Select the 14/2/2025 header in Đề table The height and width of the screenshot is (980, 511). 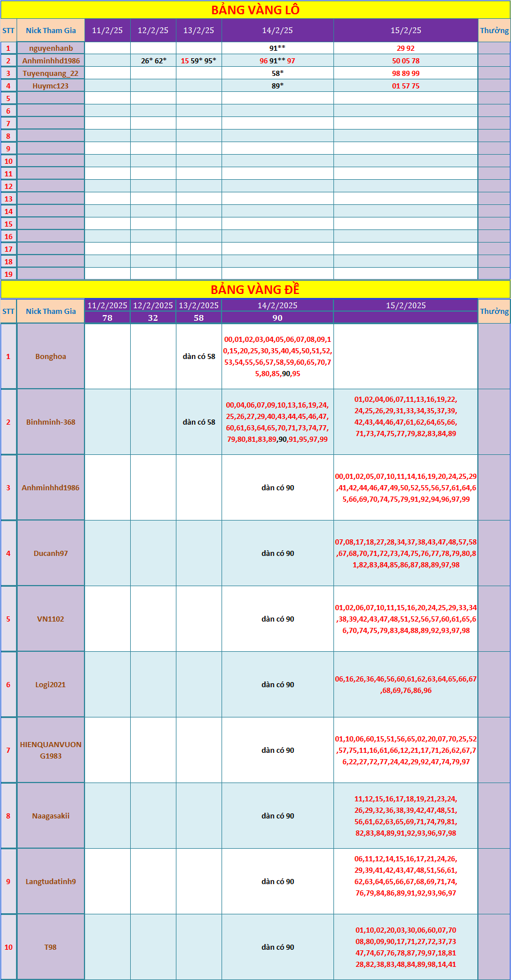pyautogui.click(x=277, y=305)
